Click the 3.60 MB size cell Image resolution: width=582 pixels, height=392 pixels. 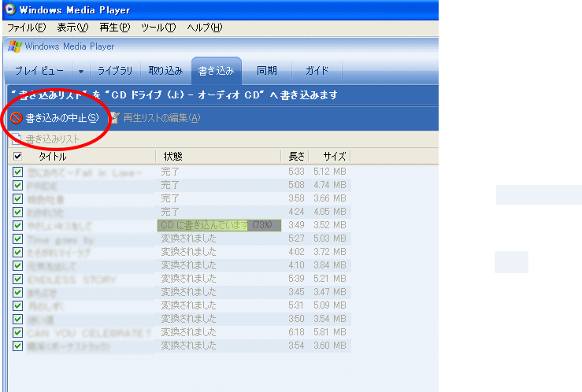tap(330, 346)
